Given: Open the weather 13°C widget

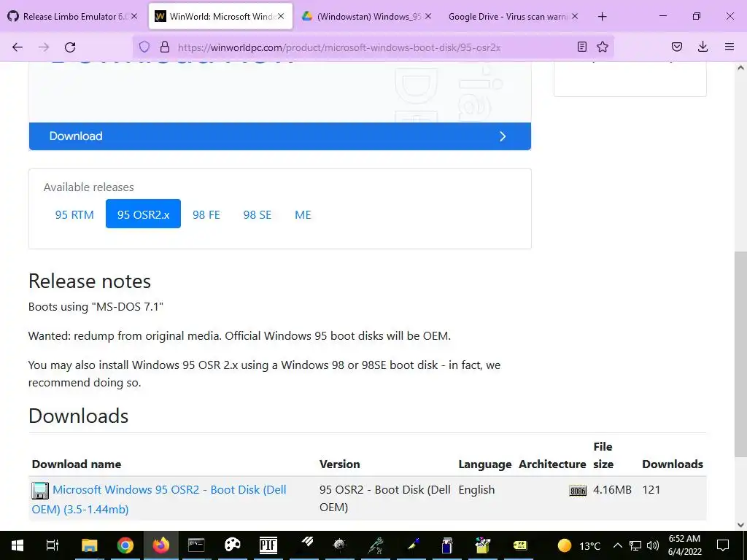Looking at the screenshot, I should point(578,545).
